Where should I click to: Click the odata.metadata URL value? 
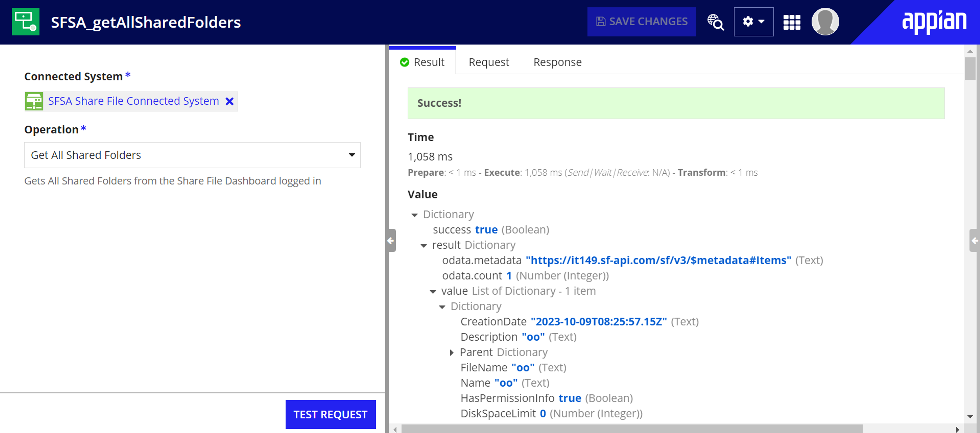658,260
